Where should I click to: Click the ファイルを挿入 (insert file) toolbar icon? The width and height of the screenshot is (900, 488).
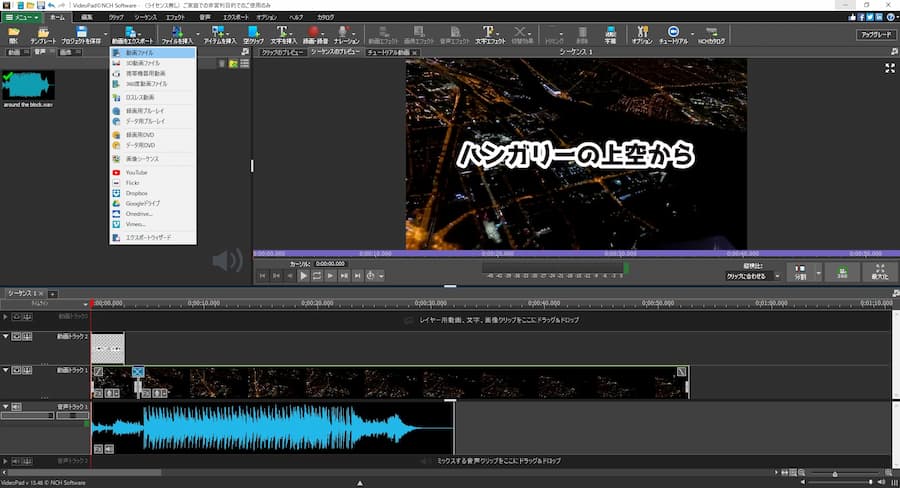coord(177,34)
